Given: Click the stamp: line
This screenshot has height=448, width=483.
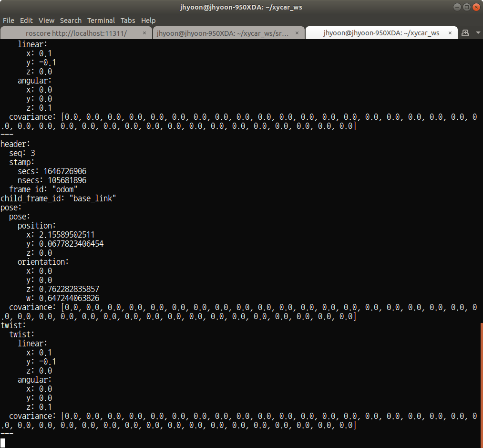Looking at the screenshot, I should [x=22, y=162].
